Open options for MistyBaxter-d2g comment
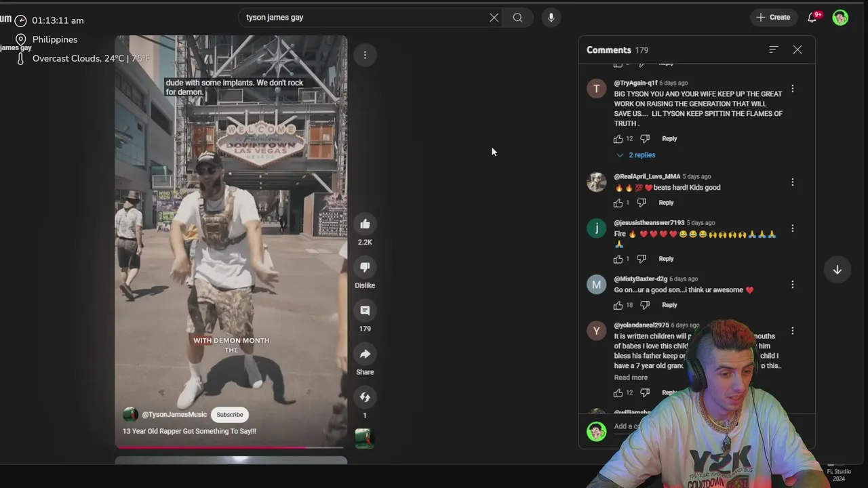Viewport: 868px width, 488px height. click(793, 285)
